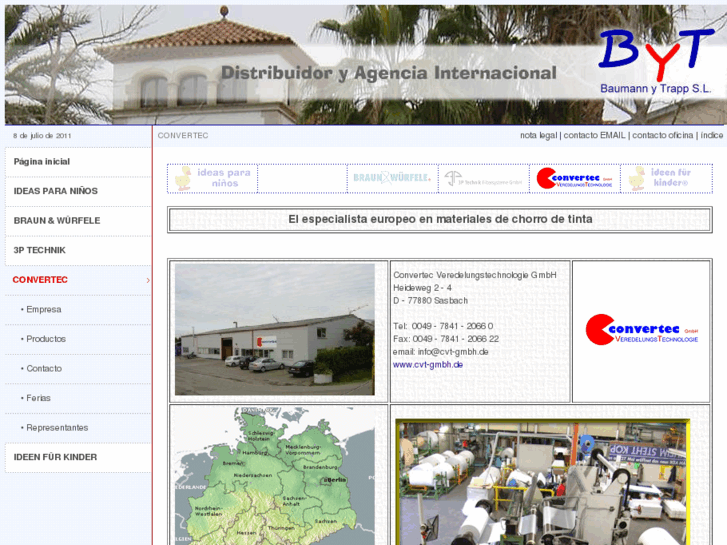
Task: Click the date '8 de julio de 2011'
Action: pyautogui.click(x=42, y=136)
